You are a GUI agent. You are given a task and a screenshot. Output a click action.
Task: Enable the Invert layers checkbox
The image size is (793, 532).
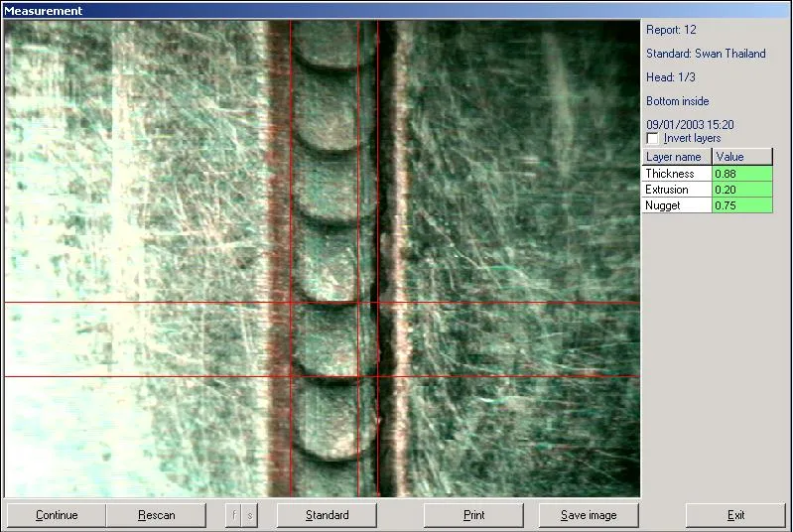[653, 138]
